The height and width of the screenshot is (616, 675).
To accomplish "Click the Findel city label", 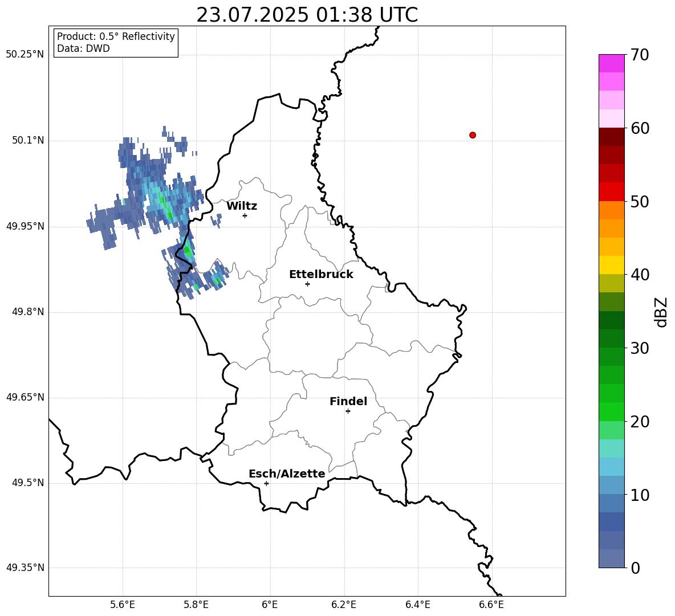I will [348, 401].
